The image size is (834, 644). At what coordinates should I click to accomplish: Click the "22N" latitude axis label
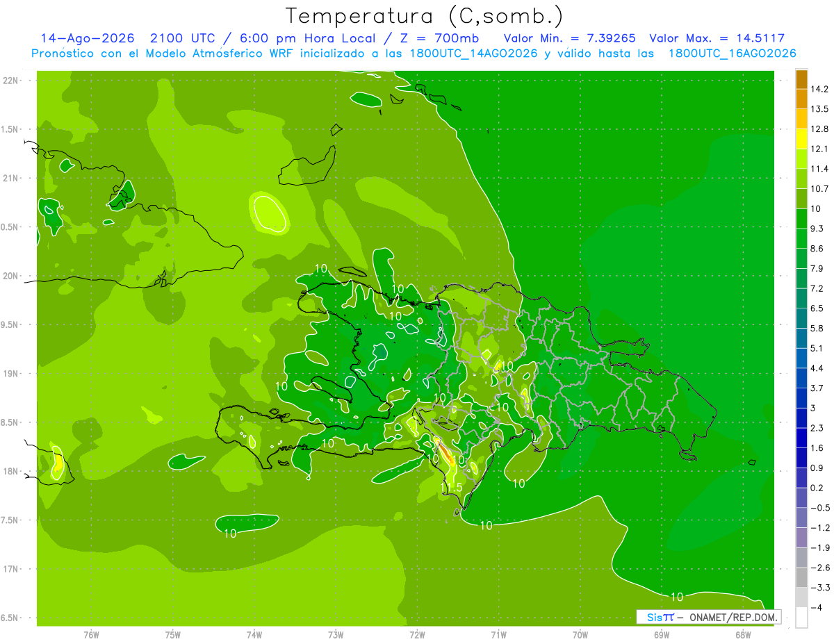[x=10, y=81]
